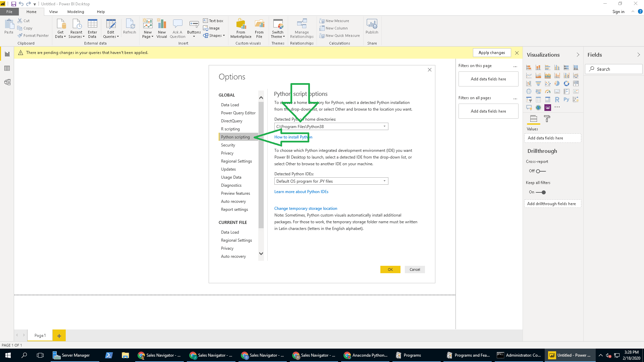644x362 pixels.
Task: Select the Python visual in Visualizations pane
Action: (566, 100)
